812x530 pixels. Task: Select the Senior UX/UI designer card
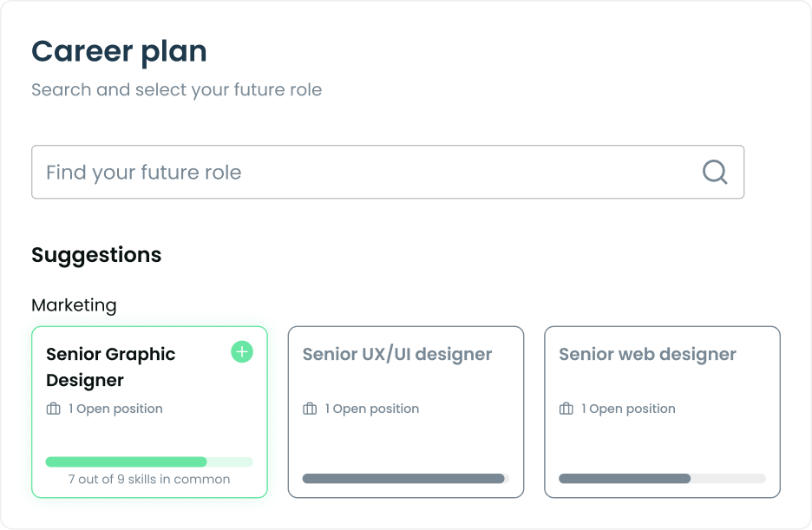tap(406, 412)
